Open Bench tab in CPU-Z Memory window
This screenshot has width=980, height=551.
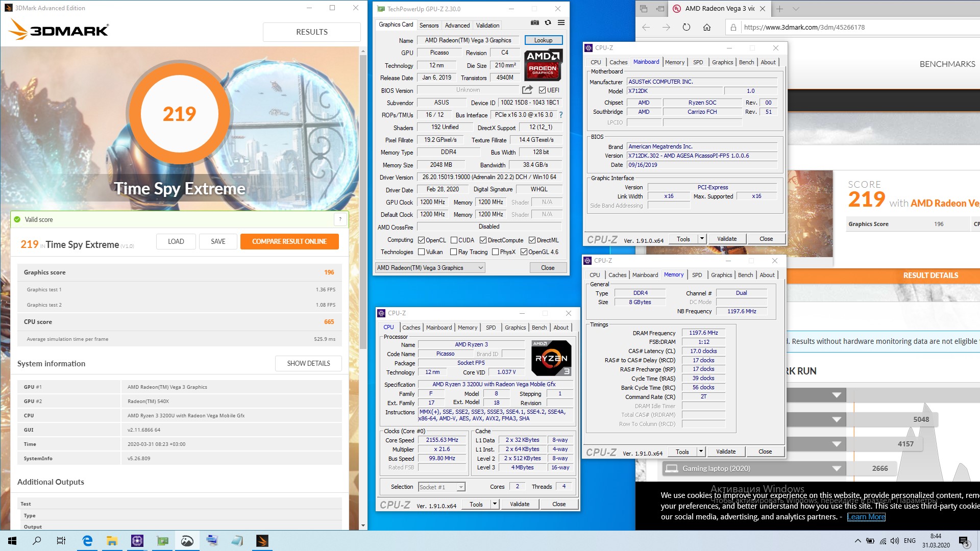pyautogui.click(x=745, y=275)
